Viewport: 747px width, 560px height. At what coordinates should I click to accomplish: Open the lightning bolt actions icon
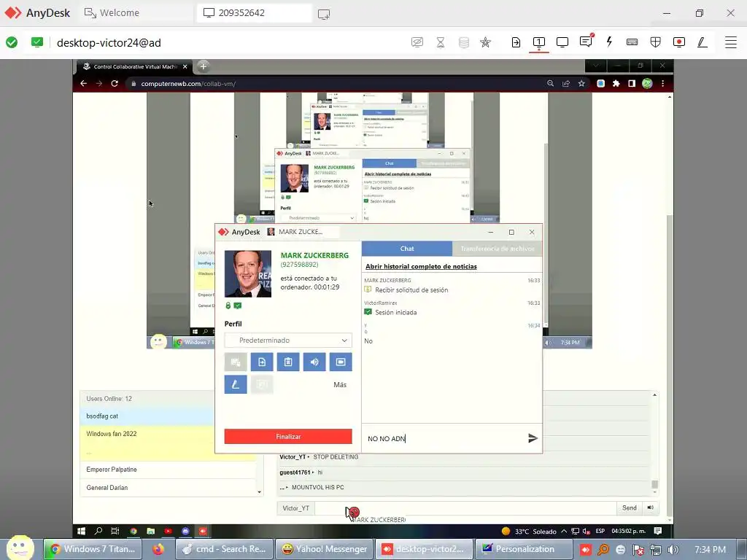point(609,42)
